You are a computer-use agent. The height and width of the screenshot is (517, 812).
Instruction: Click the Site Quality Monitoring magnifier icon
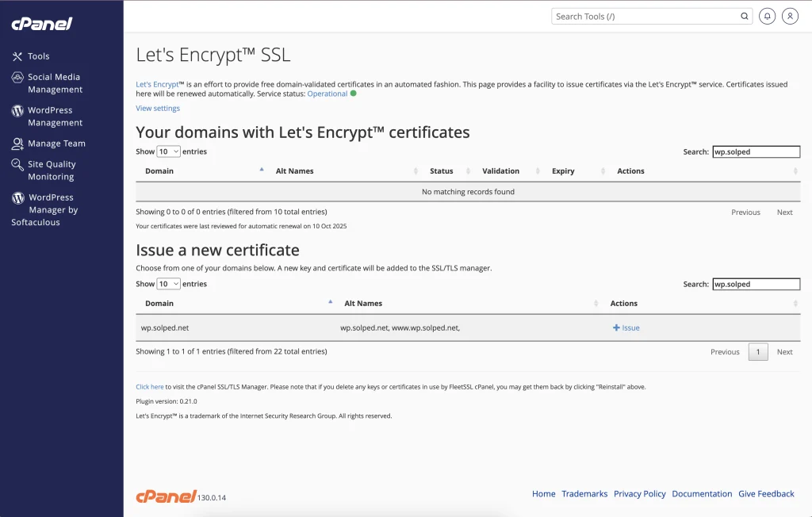pyautogui.click(x=17, y=165)
